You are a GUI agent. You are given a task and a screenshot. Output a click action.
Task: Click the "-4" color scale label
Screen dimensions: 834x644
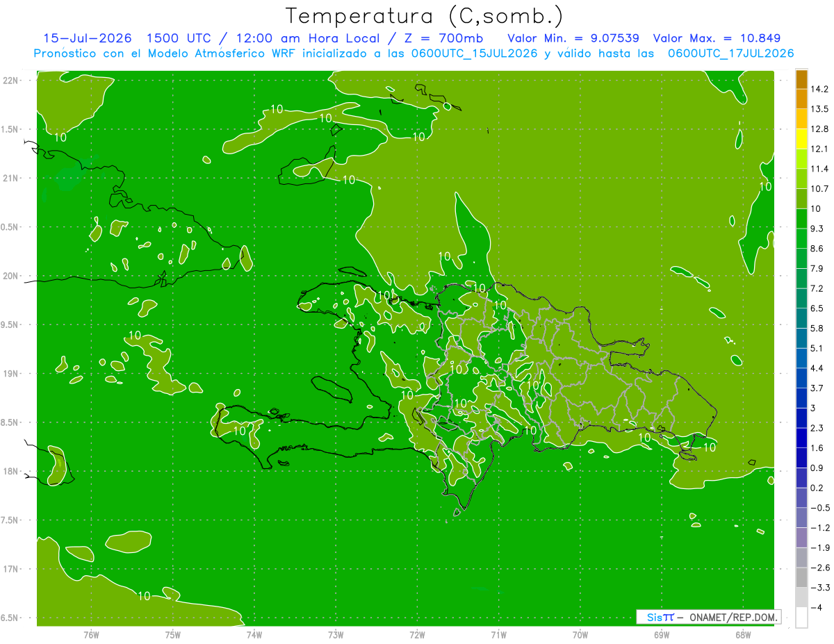click(816, 608)
